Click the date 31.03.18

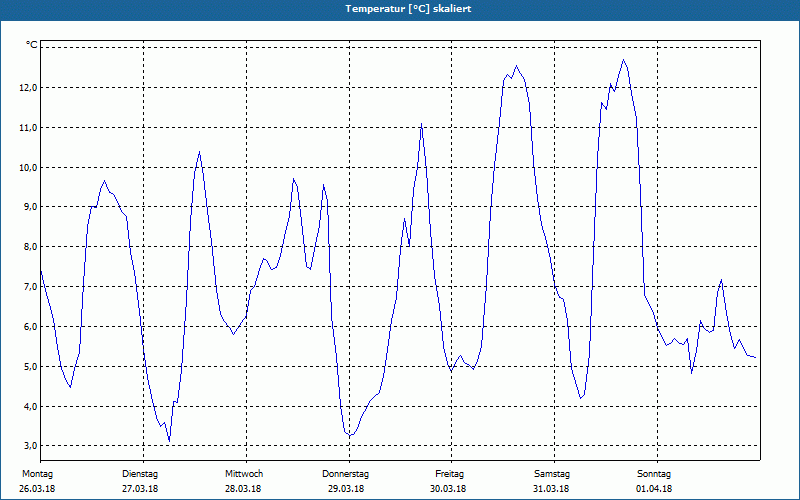click(x=551, y=489)
